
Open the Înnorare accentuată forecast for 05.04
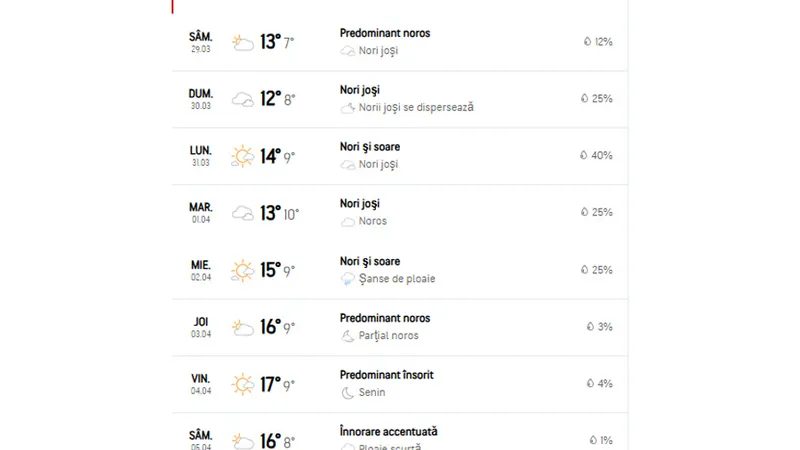pyautogui.click(x=388, y=432)
